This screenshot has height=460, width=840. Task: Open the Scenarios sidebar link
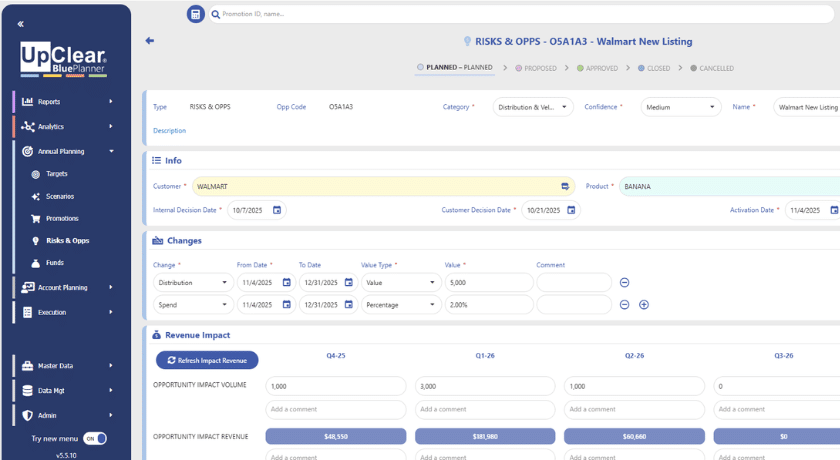59,196
